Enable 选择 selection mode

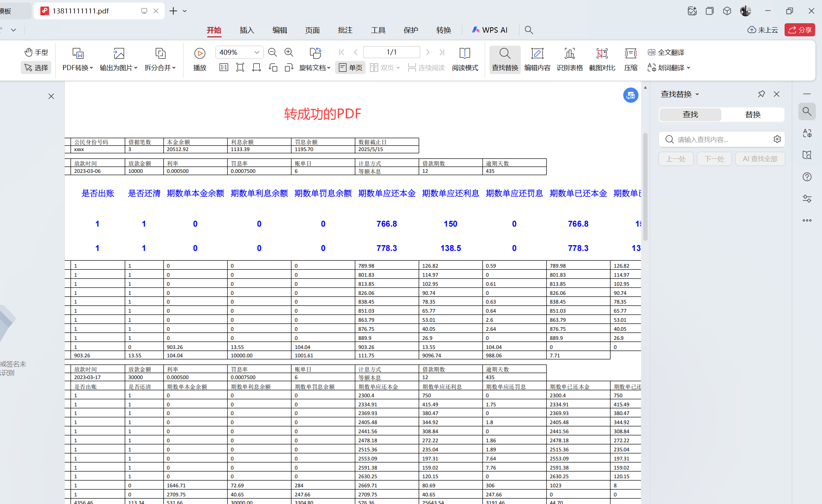click(36, 68)
